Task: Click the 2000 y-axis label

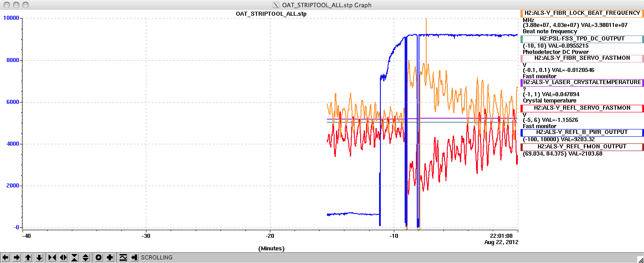Action: click(x=13, y=186)
